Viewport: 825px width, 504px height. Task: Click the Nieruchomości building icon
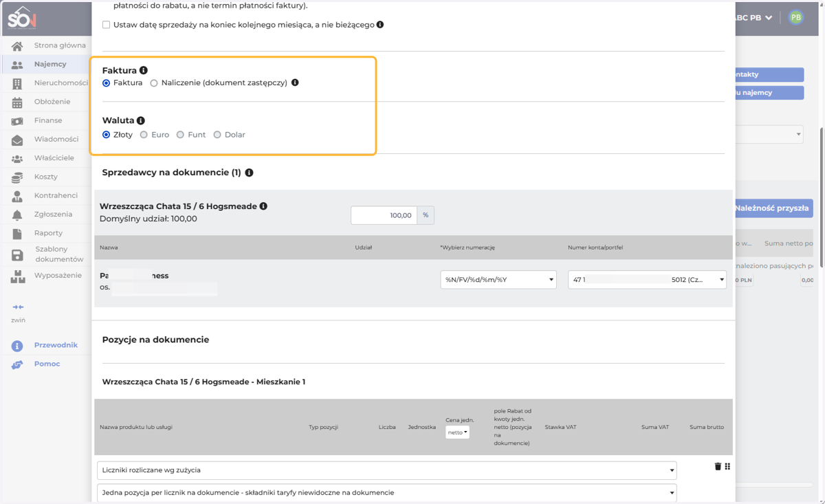[x=17, y=83]
